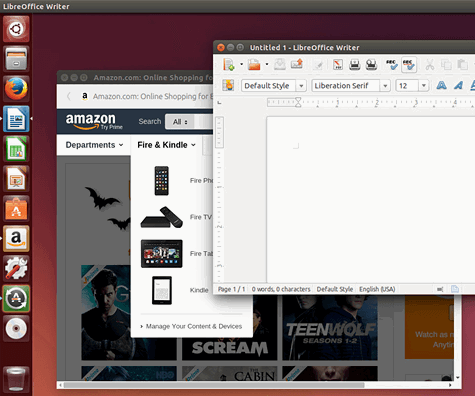
Task: Click the Default Style paragraph style field
Action: click(x=269, y=86)
